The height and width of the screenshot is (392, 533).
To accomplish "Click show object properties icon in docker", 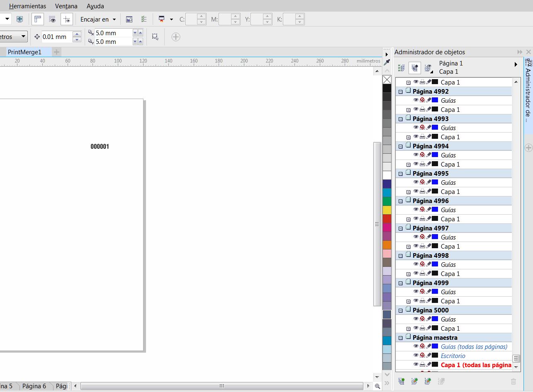I will coord(401,68).
